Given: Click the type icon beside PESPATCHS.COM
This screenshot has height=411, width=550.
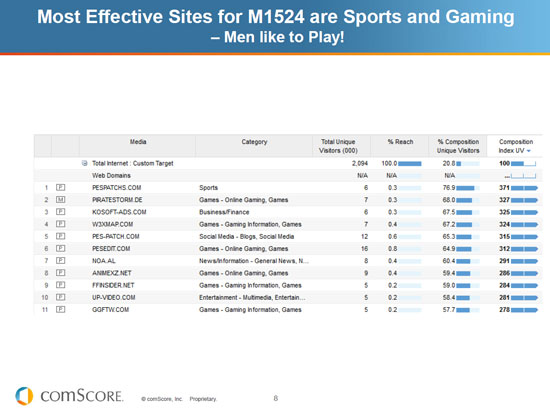Looking at the screenshot, I should (x=60, y=188).
